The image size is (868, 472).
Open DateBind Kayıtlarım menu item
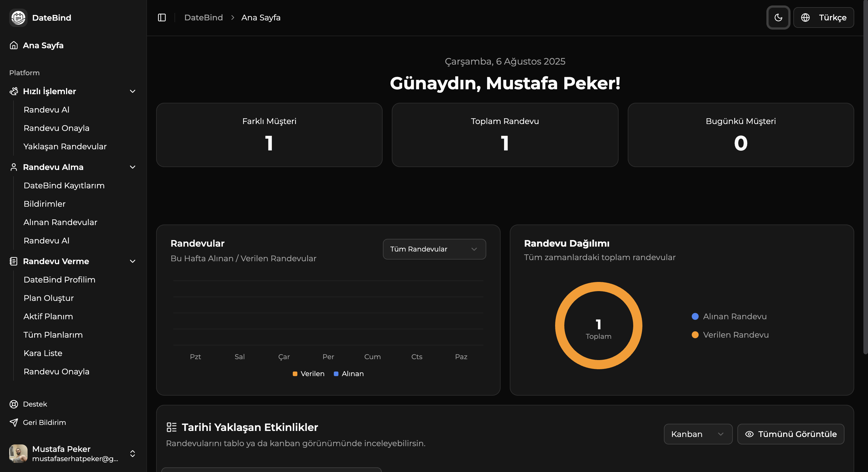[x=64, y=185]
